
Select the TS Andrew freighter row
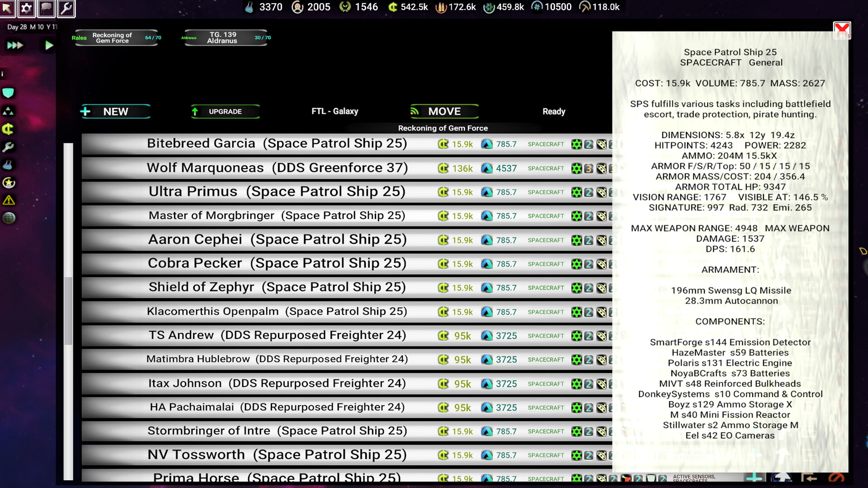(277, 336)
